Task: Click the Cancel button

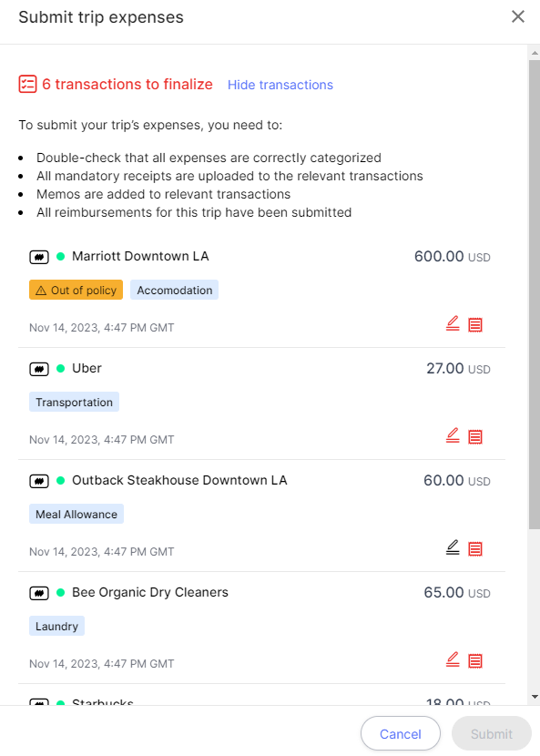Action: (400, 733)
